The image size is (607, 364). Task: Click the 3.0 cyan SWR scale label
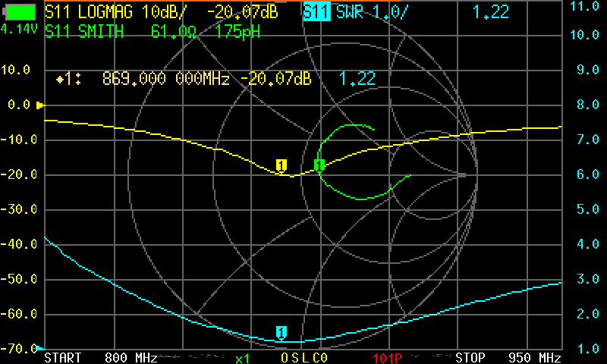click(587, 279)
